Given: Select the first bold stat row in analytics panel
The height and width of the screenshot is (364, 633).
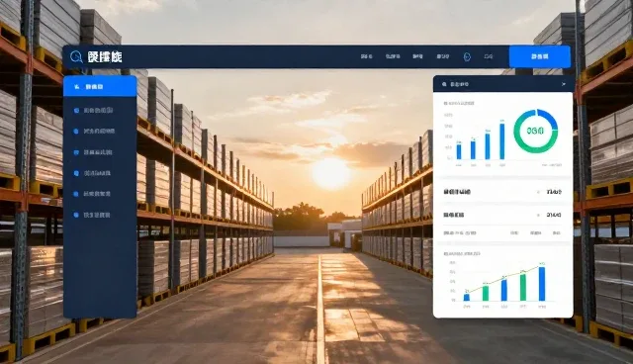Looking at the screenshot, I should (502, 192).
